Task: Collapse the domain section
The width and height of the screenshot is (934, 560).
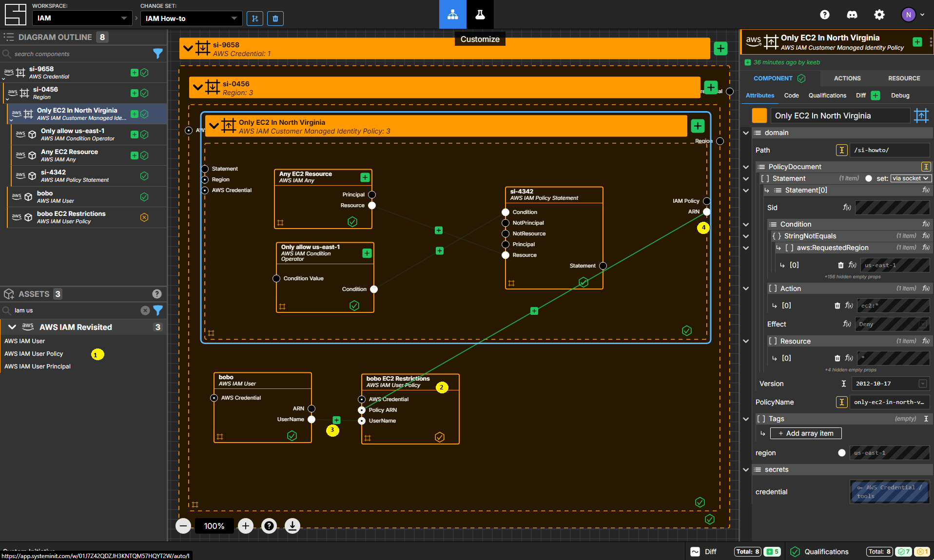Action: click(745, 133)
